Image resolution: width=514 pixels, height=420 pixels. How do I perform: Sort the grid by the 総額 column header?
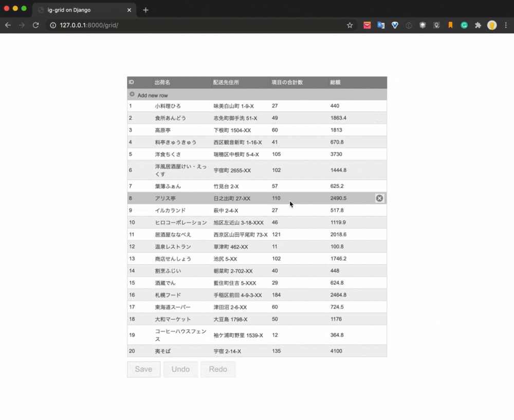coord(335,82)
